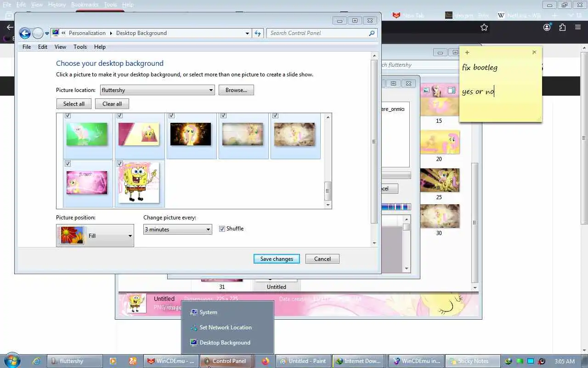Open the Windows Start orb

[x=12, y=361]
